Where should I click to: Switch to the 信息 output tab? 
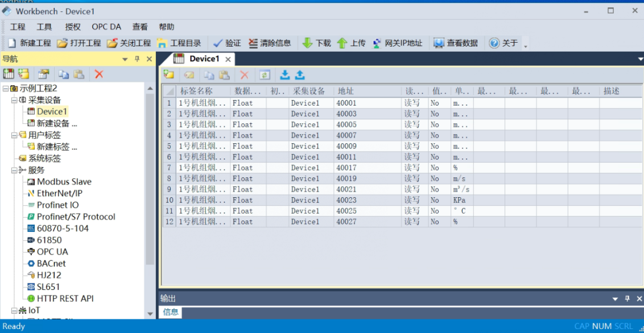pyautogui.click(x=171, y=313)
